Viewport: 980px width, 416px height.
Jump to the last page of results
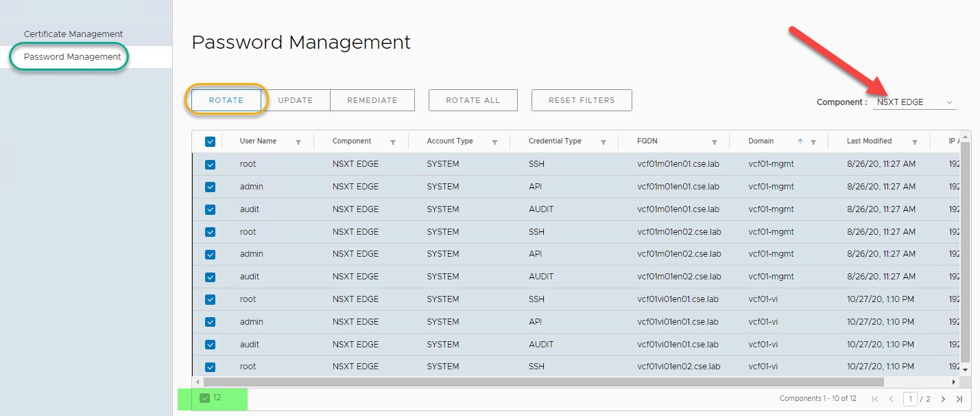[x=959, y=399]
